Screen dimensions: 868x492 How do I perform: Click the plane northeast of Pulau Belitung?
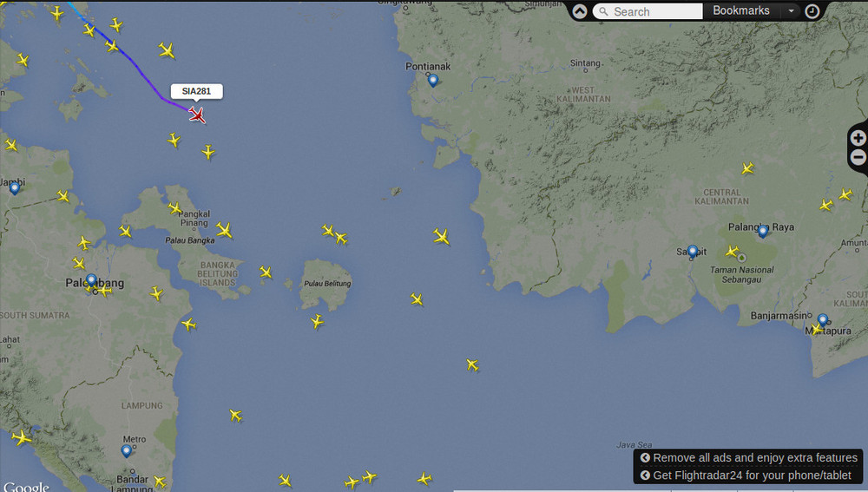[x=441, y=236]
